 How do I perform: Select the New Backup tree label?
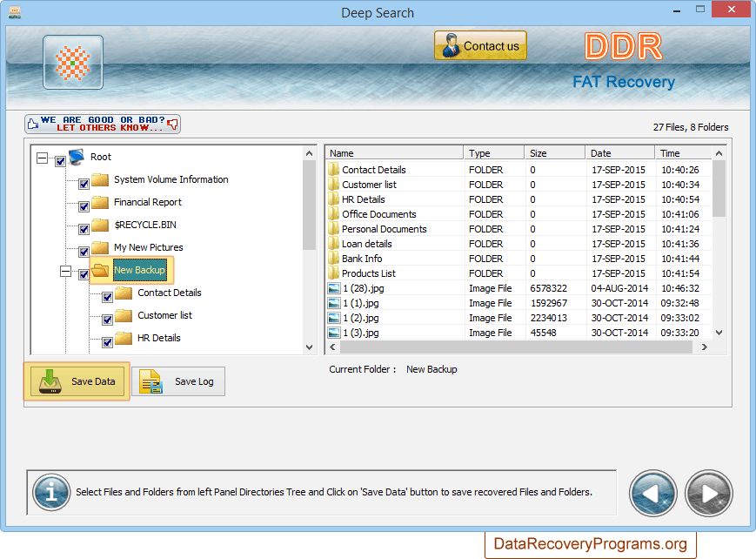click(x=140, y=270)
